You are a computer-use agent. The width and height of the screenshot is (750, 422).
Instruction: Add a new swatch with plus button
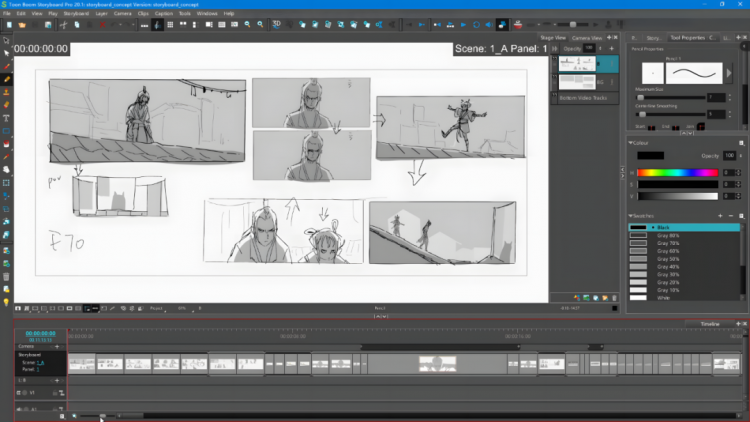(720, 216)
